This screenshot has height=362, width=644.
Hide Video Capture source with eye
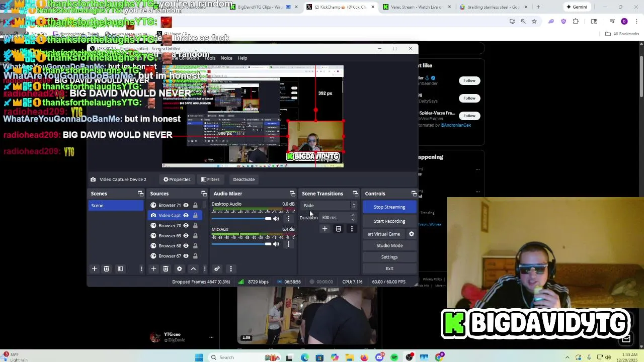(x=186, y=215)
